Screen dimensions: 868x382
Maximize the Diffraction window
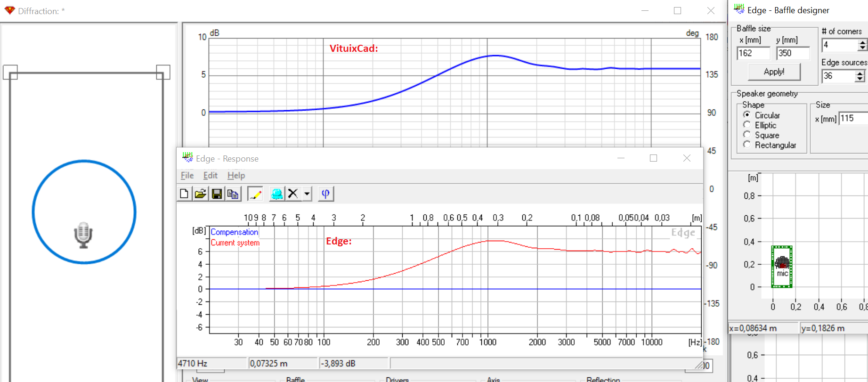(677, 10)
